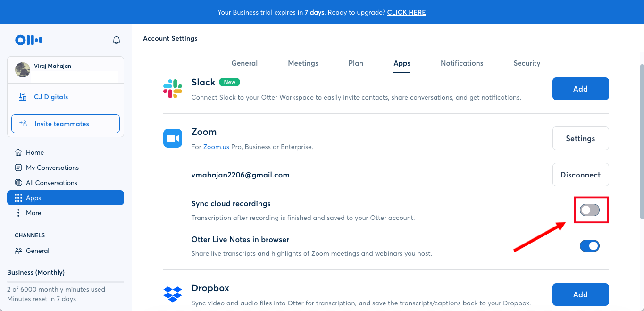Click the vmahajan2206@gmail.com email text

click(240, 175)
